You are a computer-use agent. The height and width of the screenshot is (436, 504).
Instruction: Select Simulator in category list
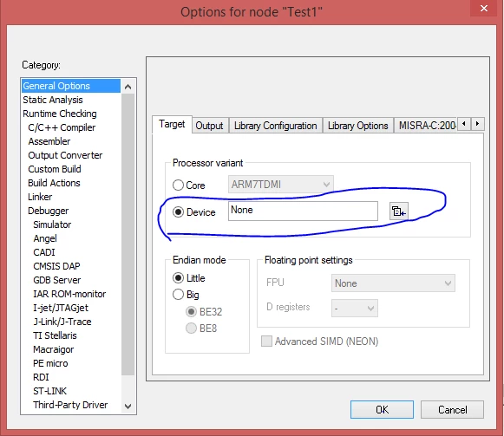tap(52, 225)
